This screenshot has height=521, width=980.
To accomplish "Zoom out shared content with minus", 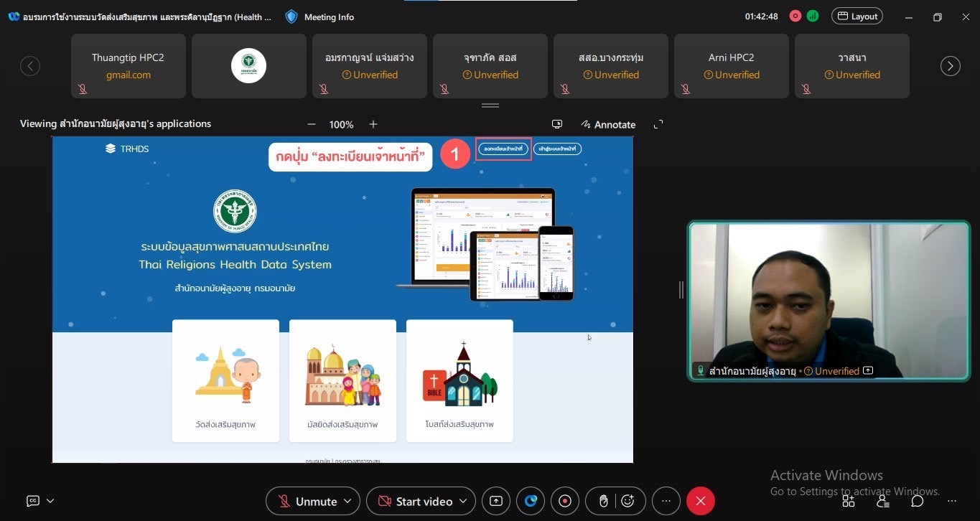I will [311, 124].
